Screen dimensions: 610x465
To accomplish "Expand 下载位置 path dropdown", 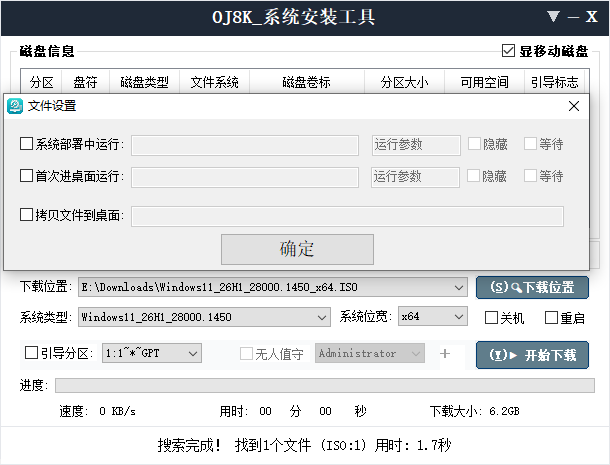I will pos(459,287).
